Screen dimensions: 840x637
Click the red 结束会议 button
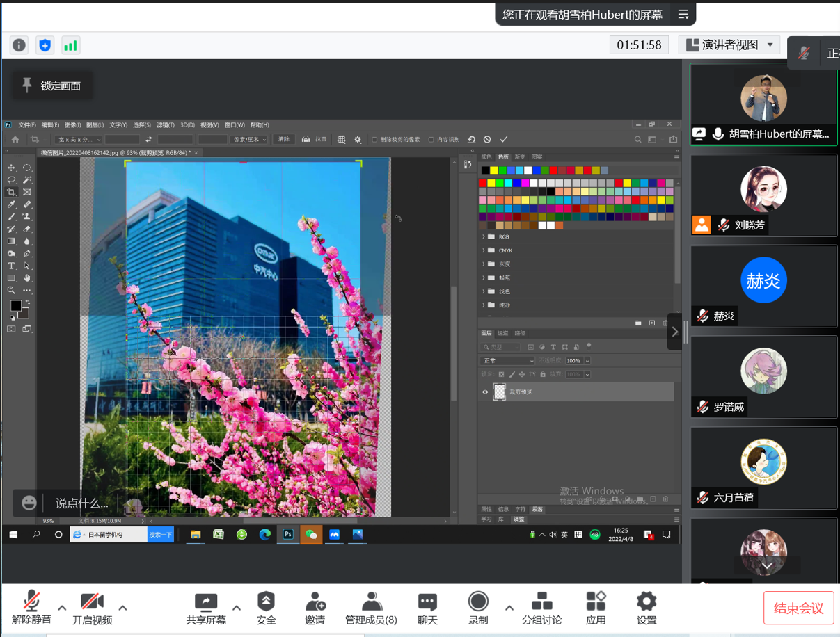pyautogui.click(x=798, y=608)
